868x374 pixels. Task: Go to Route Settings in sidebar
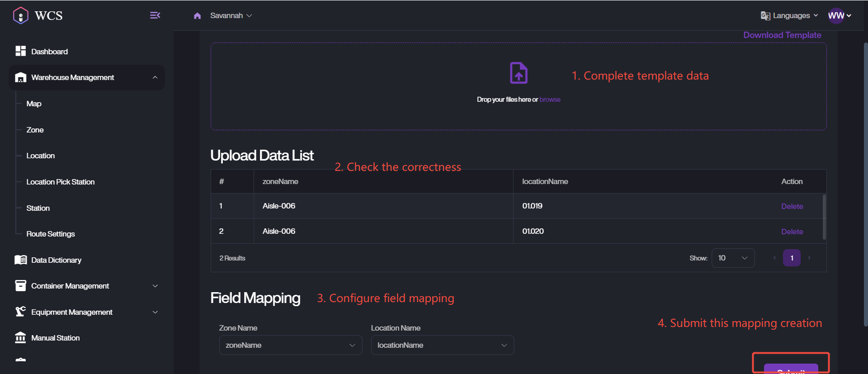tap(51, 234)
